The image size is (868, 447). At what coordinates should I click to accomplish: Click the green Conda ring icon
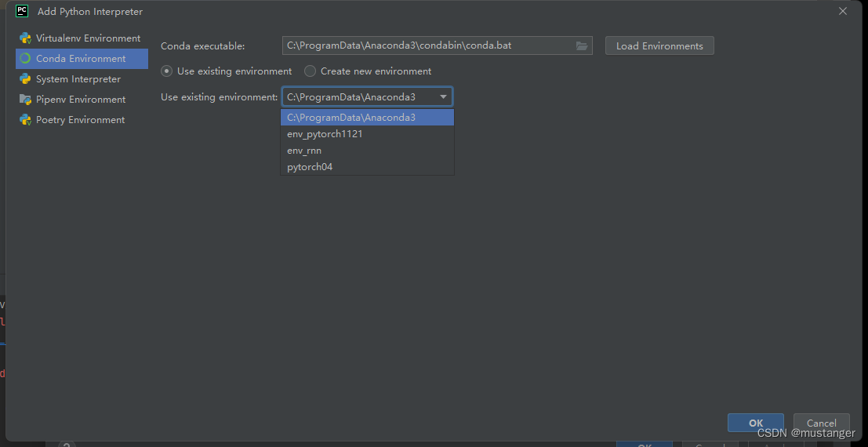[25, 59]
